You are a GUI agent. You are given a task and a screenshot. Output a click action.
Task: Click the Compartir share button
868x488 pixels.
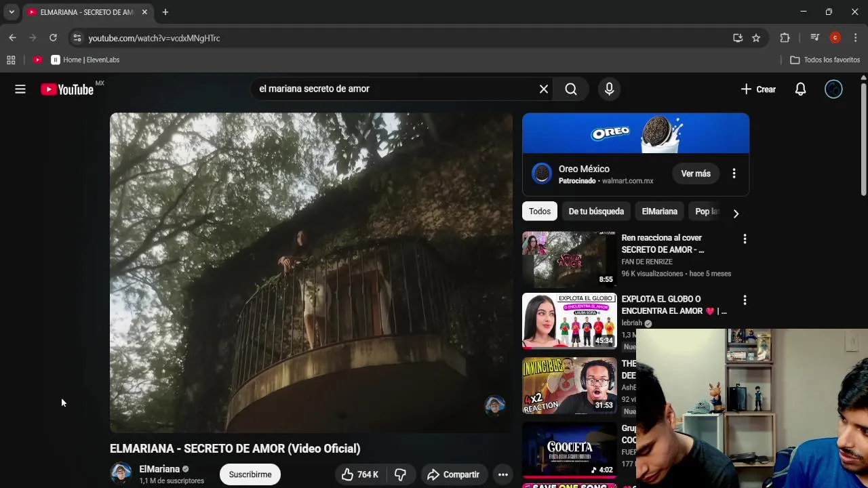click(x=453, y=474)
